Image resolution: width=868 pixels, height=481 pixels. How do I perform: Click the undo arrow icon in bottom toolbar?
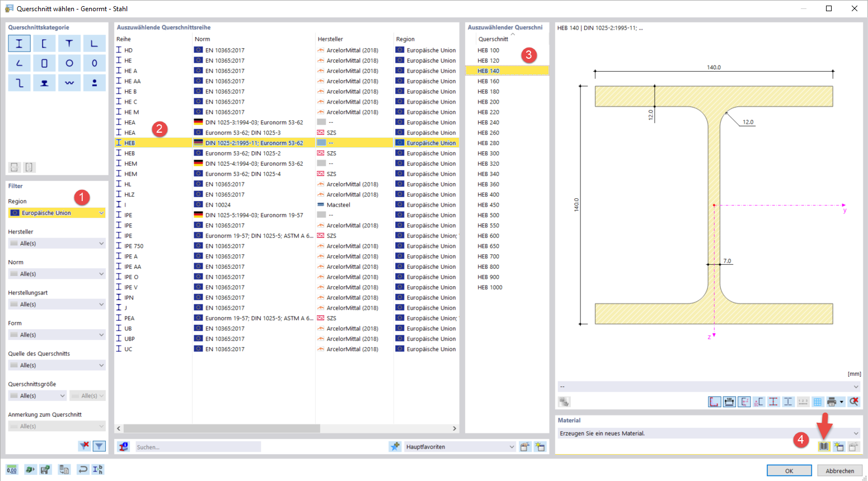click(83, 470)
